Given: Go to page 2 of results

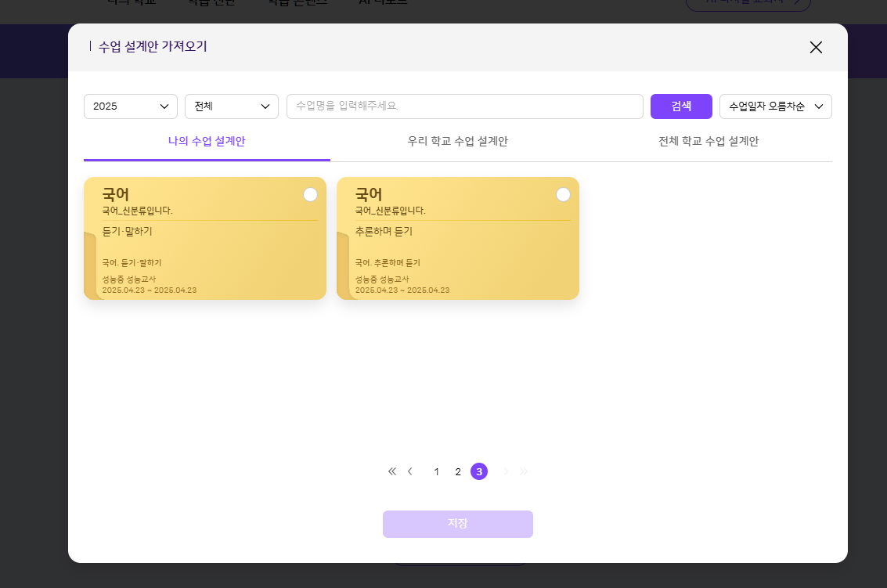Looking at the screenshot, I should point(458,471).
